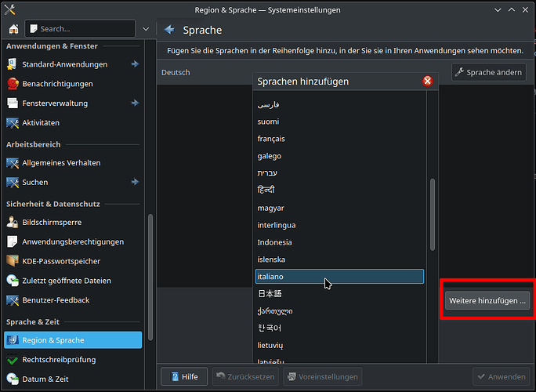536x392 pixels.
Task: Click the back arrow next to Sprache
Action: (169, 30)
